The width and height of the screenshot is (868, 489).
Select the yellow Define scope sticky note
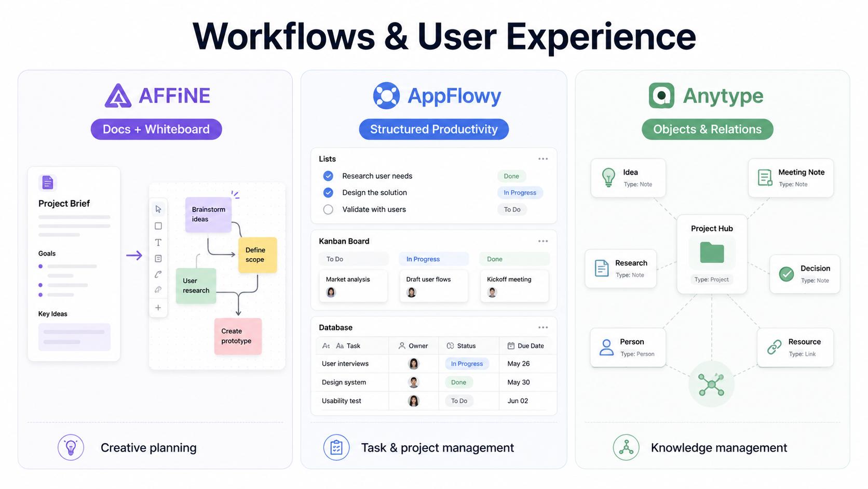click(257, 255)
